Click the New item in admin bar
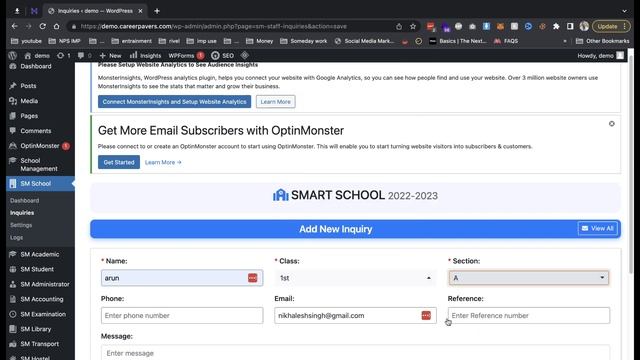 click(x=111, y=56)
